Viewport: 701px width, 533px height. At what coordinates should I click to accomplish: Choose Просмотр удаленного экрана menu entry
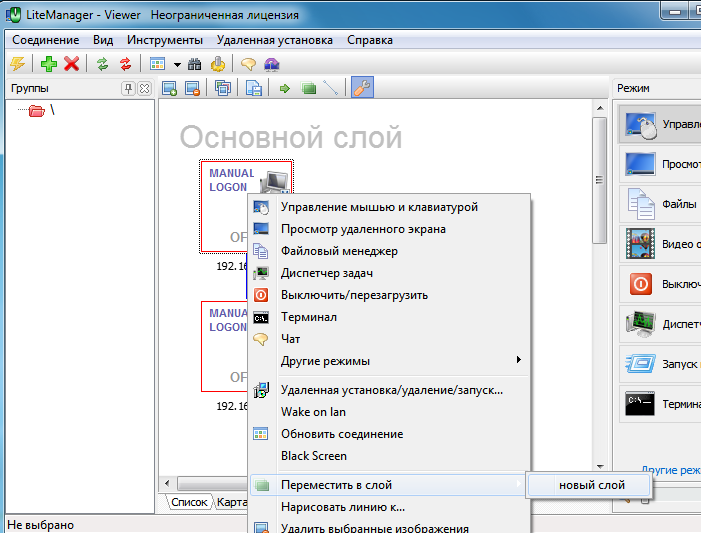(389, 229)
